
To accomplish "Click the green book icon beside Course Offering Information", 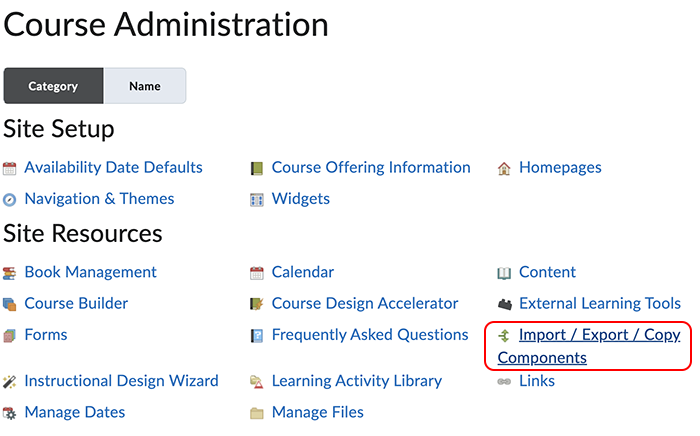I will pyautogui.click(x=257, y=168).
